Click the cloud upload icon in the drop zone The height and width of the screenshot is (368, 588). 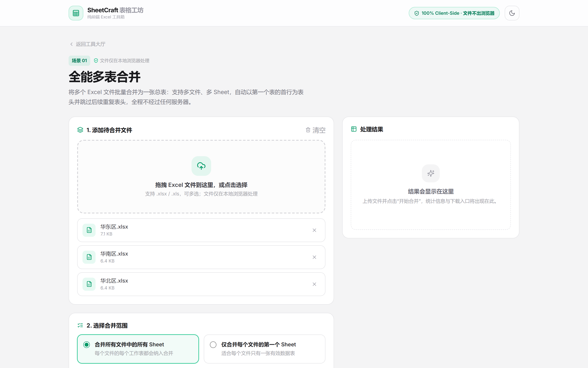(x=201, y=166)
